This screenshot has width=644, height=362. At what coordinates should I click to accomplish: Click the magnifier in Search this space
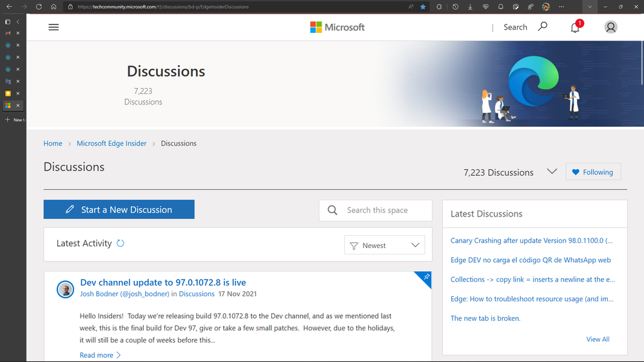pyautogui.click(x=332, y=210)
